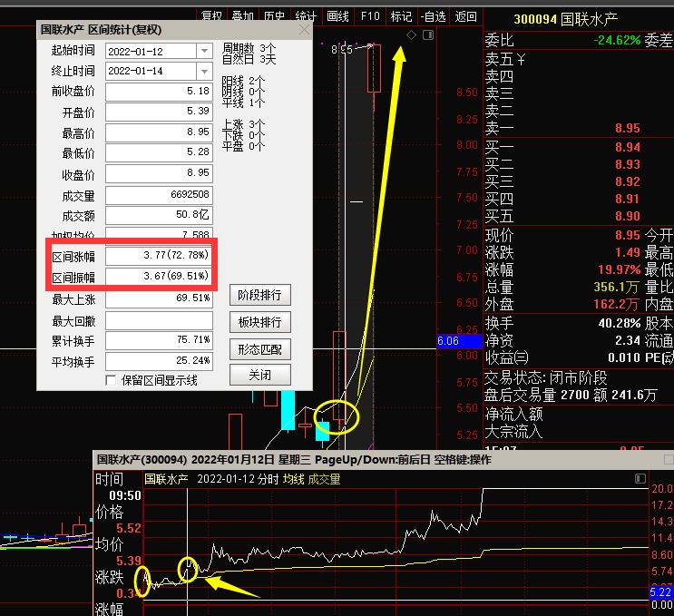The width and height of the screenshot is (674, 616).
Task: Click the 交易状态: 闭市阶段 line
Action: pyautogui.click(x=545, y=377)
